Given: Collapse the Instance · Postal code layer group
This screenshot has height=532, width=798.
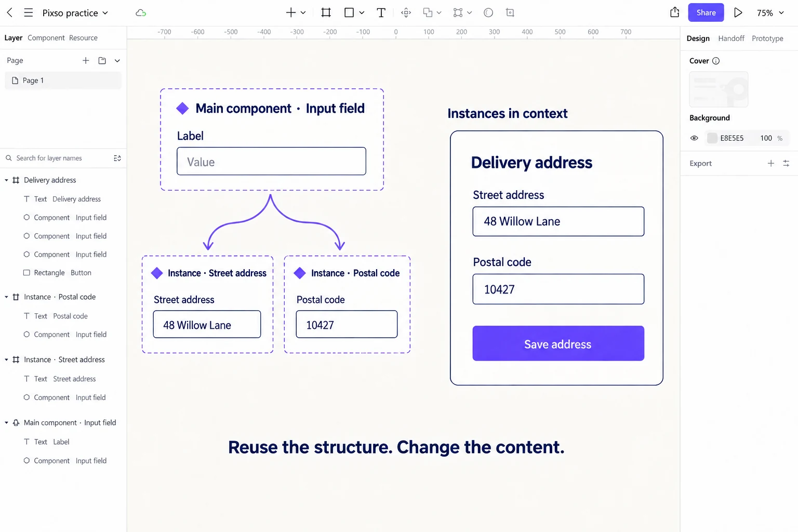Looking at the screenshot, I should point(6,297).
